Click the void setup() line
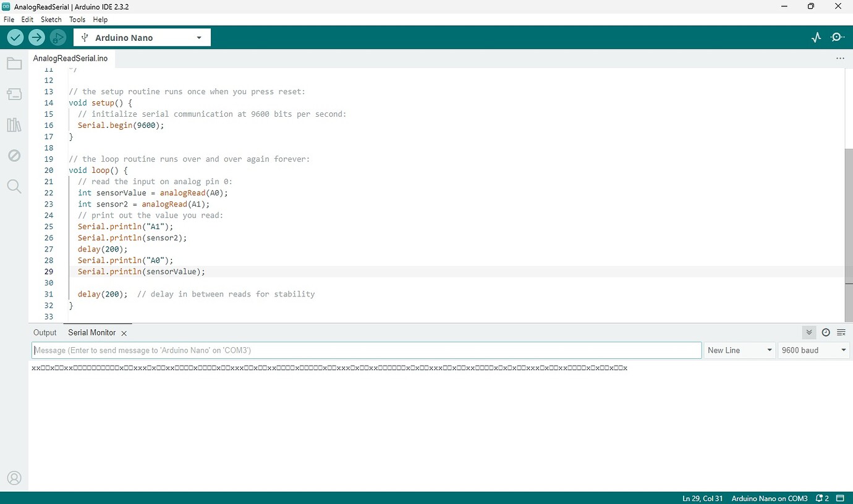853x504 pixels. pos(100,103)
